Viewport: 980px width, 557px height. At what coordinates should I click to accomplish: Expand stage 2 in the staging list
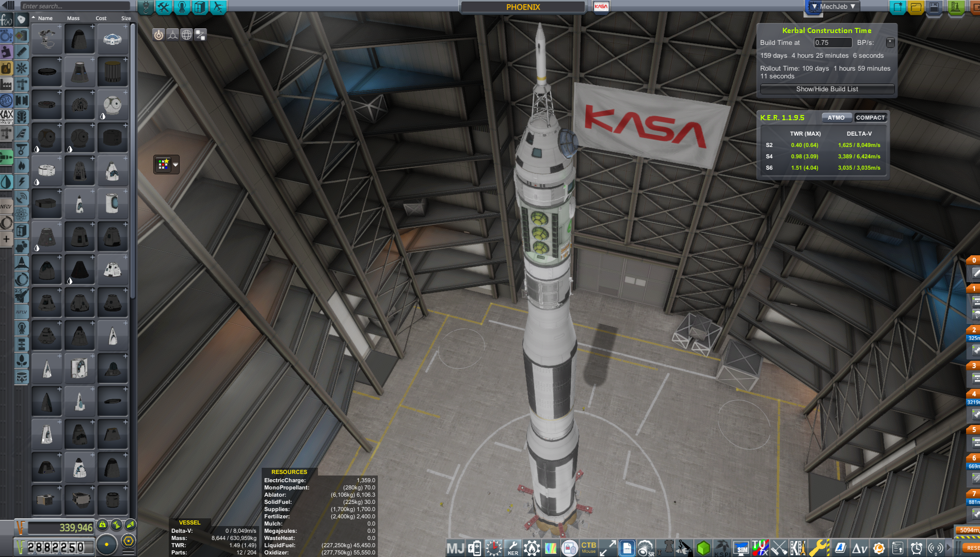coord(974,330)
